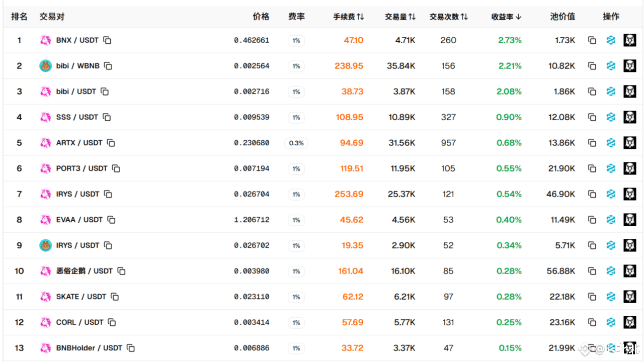Copy the PORT3 / USDT pair address
Image resolution: width=644 pixels, height=362 pixels.
[x=116, y=168]
